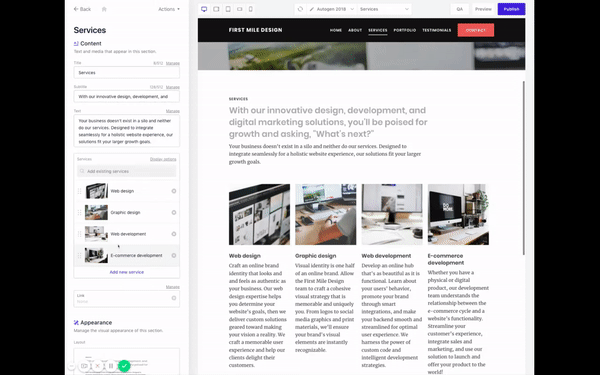This screenshot has width=600, height=375.
Task: Click the Add new service link
Action: 127,272
